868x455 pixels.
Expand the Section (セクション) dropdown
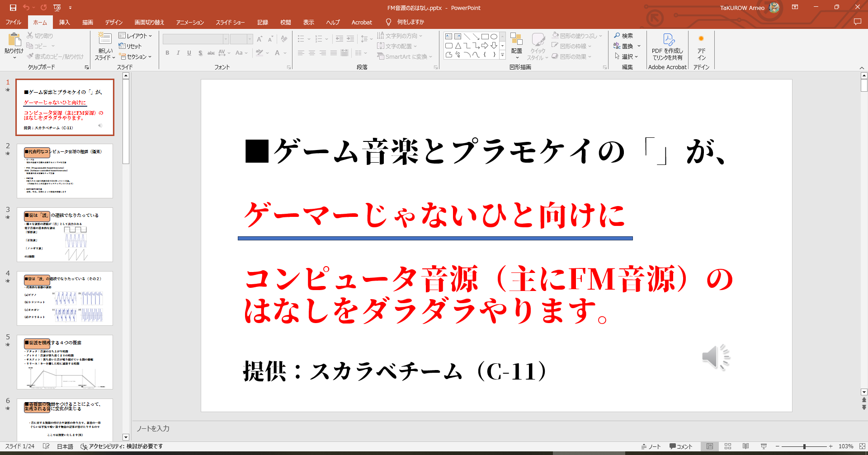pos(136,56)
